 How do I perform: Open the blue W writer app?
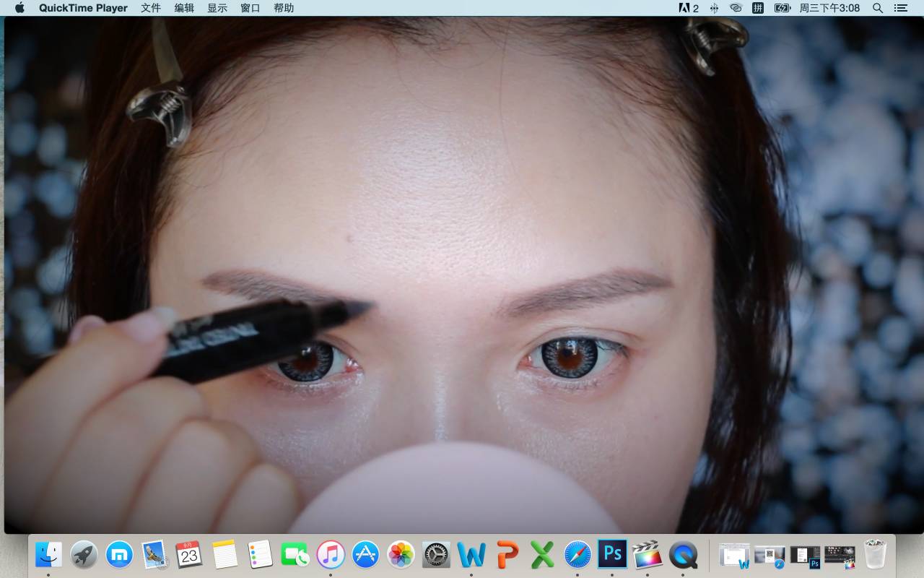[471, 554]
